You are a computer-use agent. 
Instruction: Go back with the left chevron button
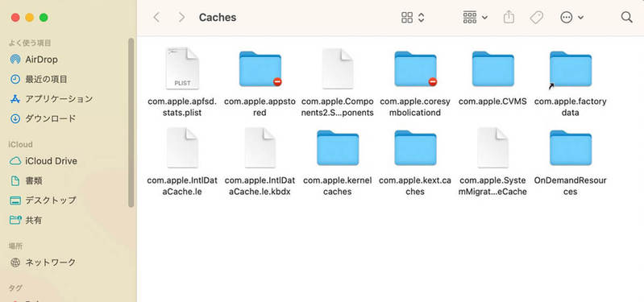point(156,17)
